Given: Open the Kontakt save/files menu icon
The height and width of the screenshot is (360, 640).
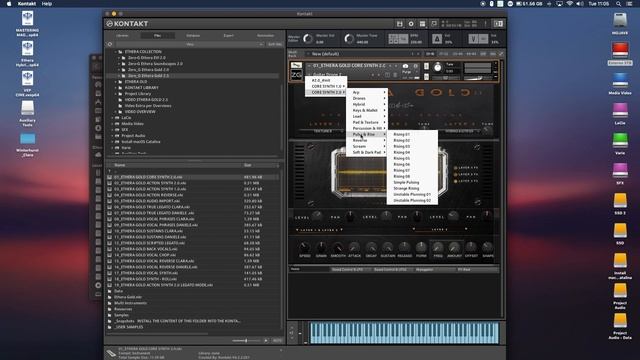Looking at the screenshot, I should point(400,24).
